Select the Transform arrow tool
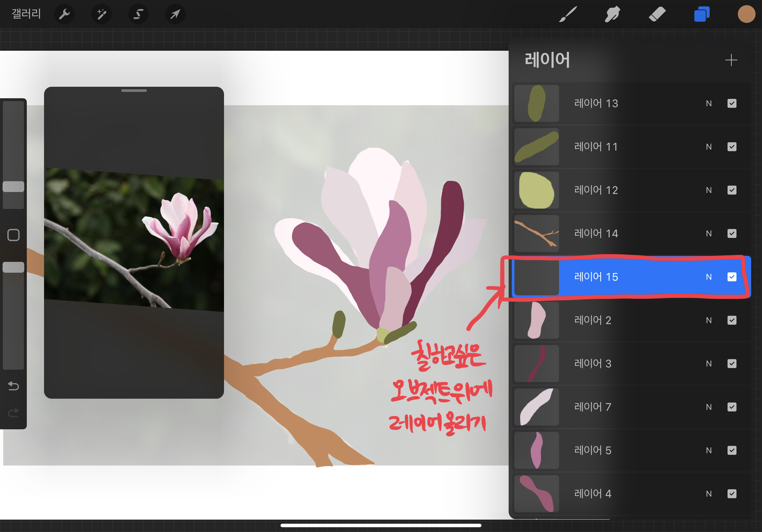 coord(175,14)
